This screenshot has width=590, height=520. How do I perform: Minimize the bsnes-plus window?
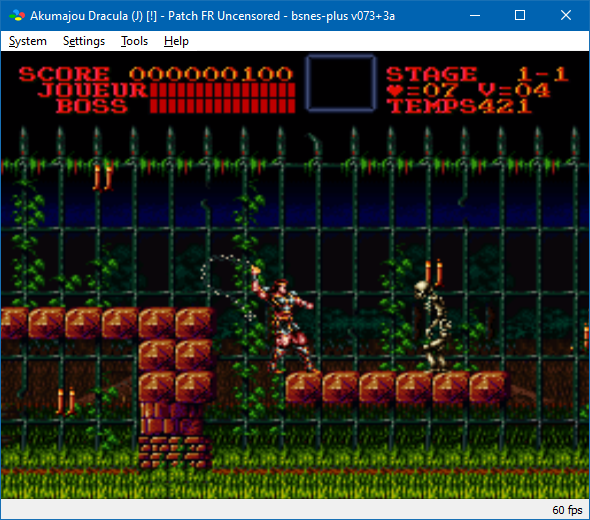[475, 15]
